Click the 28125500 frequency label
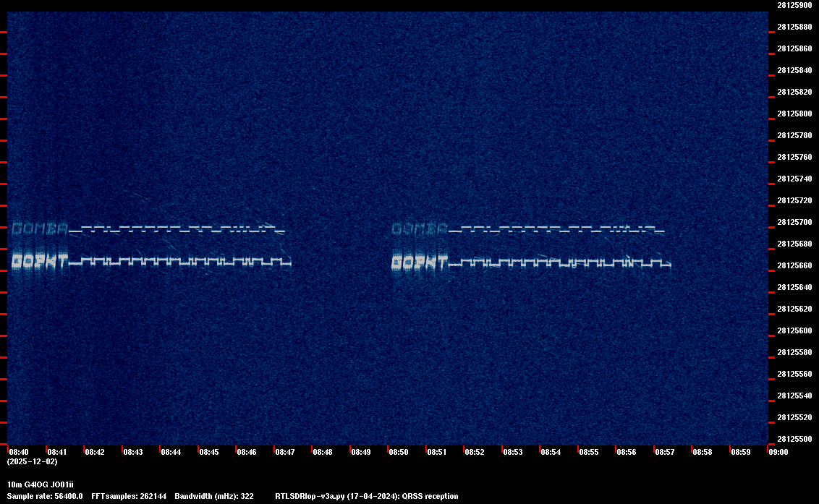 click(x=794, y=439)
